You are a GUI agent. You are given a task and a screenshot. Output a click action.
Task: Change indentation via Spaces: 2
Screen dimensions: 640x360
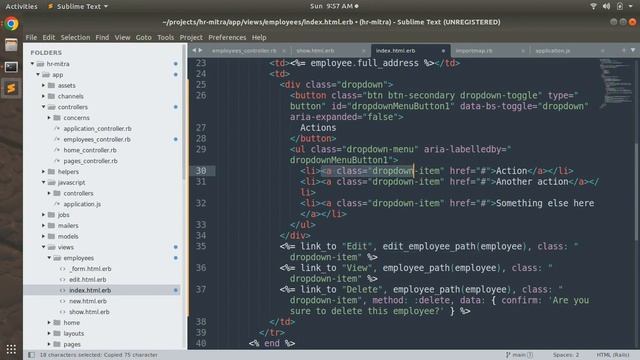coord(566,355)
